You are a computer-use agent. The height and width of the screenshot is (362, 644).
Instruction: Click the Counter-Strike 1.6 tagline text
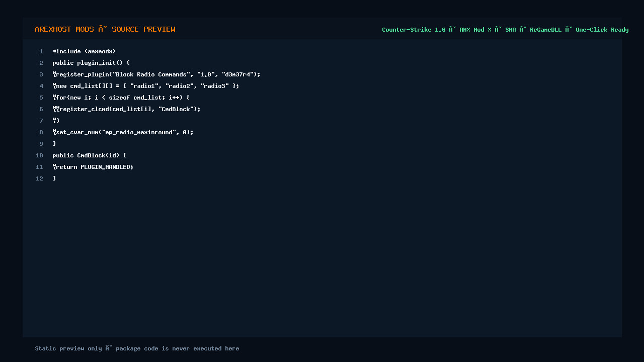tap(505, 30)
